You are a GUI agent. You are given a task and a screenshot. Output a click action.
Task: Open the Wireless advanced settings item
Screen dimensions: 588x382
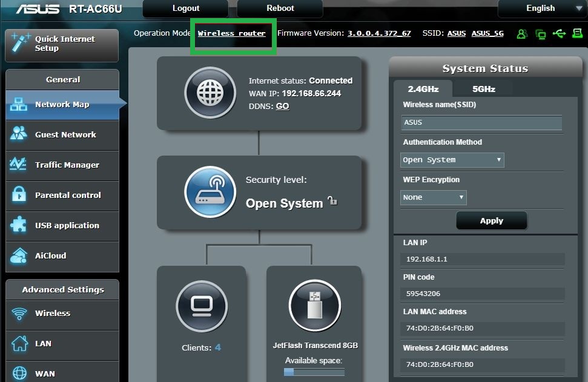point(62,315)
